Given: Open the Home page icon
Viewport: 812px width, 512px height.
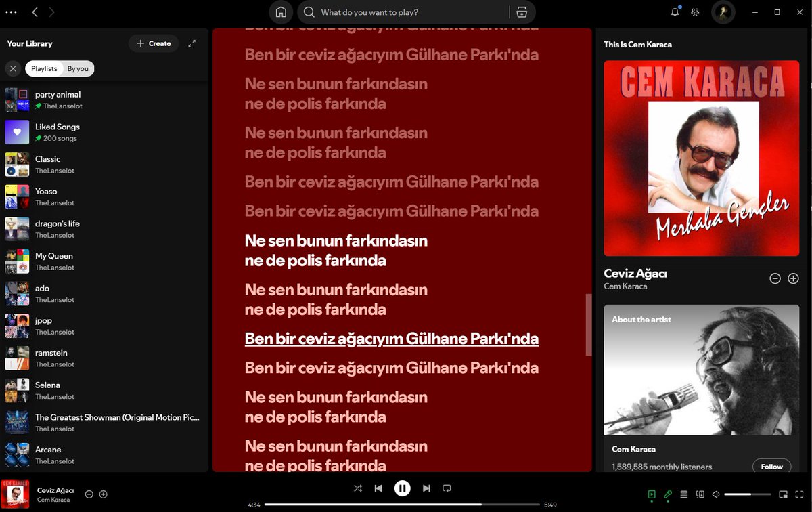Looking at the screenshot, I should tap(281, 12).
